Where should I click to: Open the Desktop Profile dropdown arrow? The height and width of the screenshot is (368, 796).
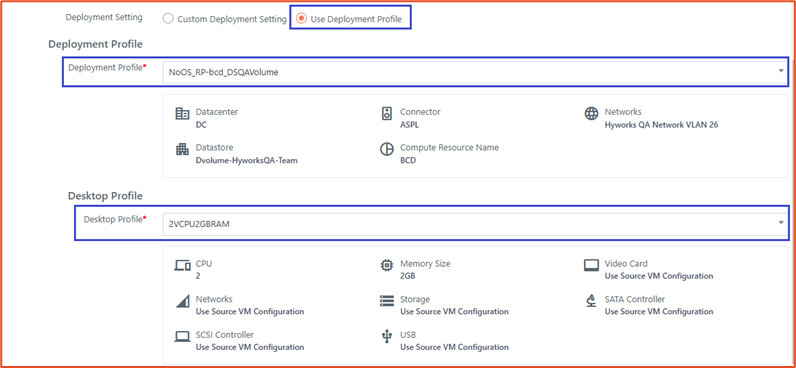(781, 222)
